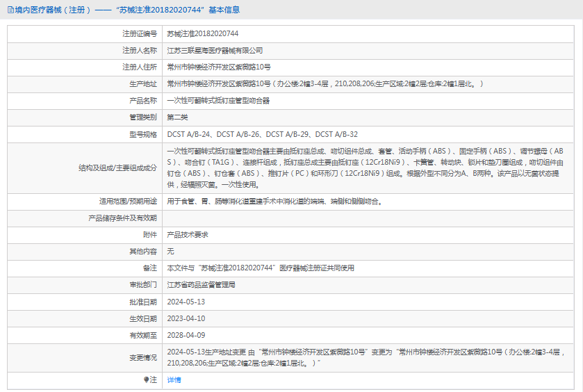This screenshot has width=583, height=392.
Task: Click the bullet icon next to 注
Action: pyautogui.click(x=146, y=379)
